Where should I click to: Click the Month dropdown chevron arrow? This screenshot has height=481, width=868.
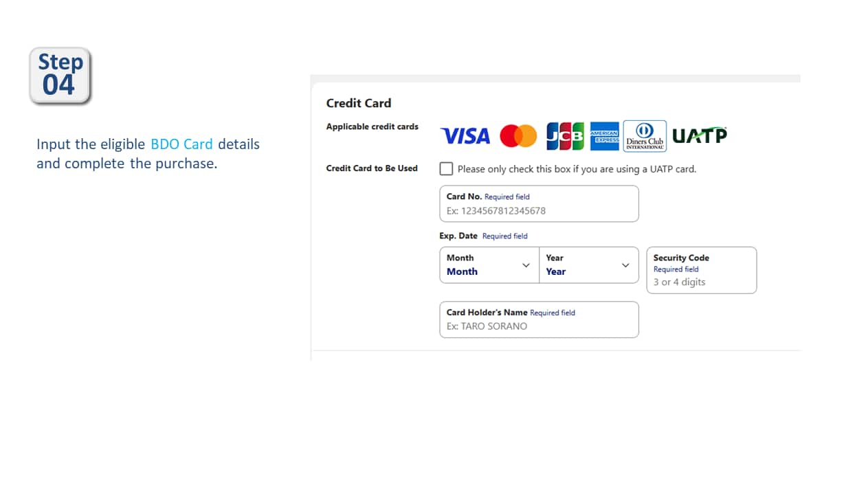point(526,265)
